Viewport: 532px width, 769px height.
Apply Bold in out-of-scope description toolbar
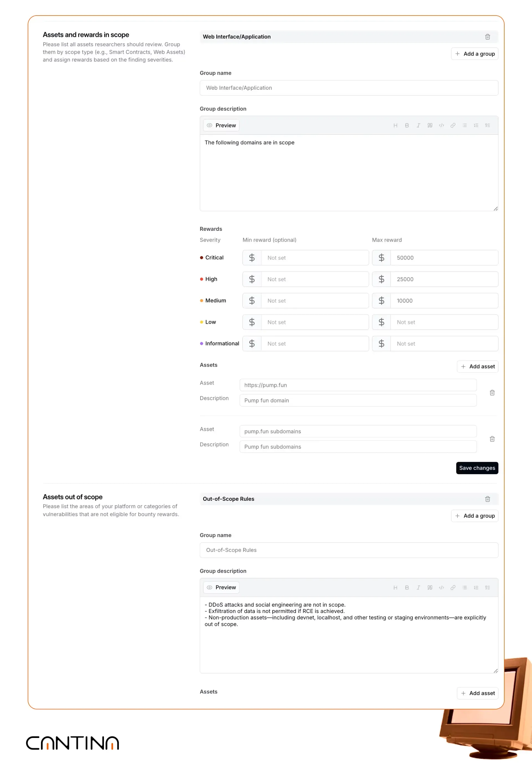click(407, 588)
